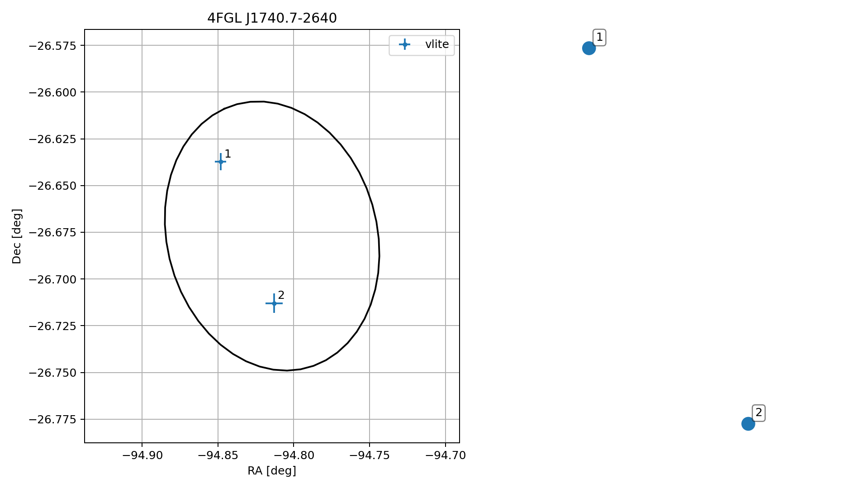
Task: Click the −26.725 tick label on Dec axis
Action: (x=53, y=326)
